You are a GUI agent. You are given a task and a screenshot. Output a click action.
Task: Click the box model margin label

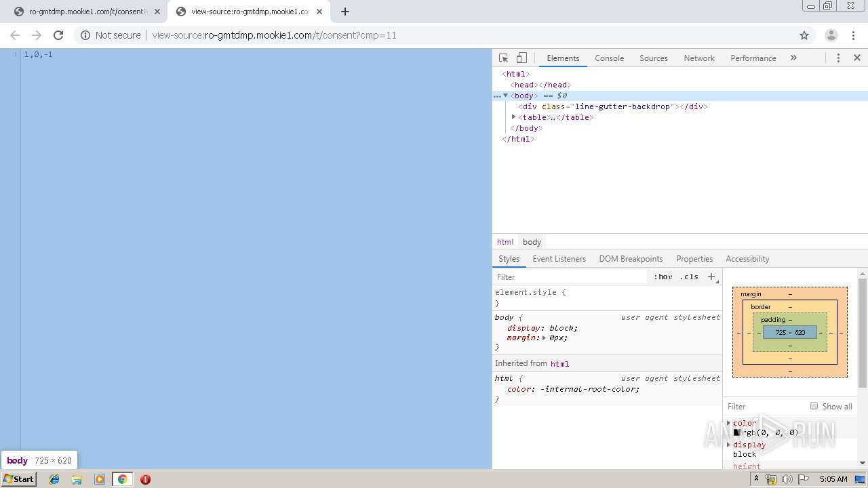(751, 294)
